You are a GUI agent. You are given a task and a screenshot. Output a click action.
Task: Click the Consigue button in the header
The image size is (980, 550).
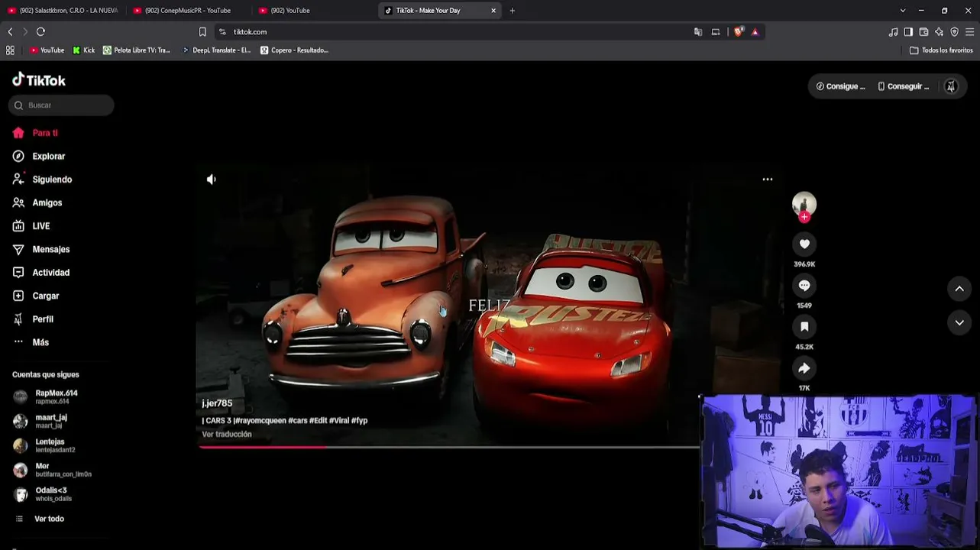point(840,86)
